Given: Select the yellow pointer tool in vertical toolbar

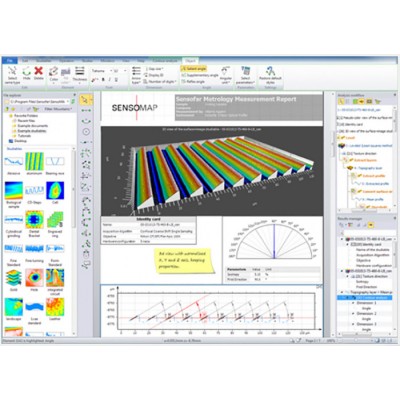Looking at the screenshot, I should (x=86, y=100).
